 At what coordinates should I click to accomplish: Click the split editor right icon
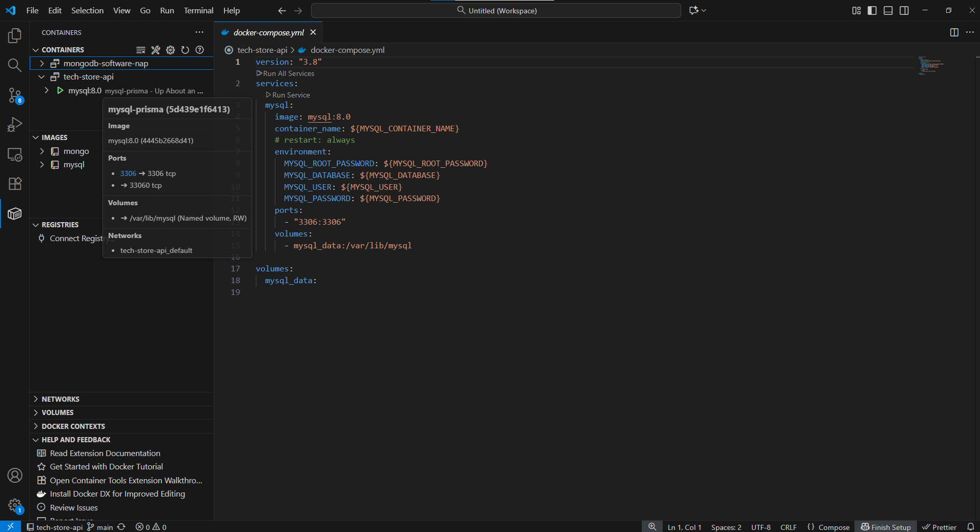click(954, 32)
